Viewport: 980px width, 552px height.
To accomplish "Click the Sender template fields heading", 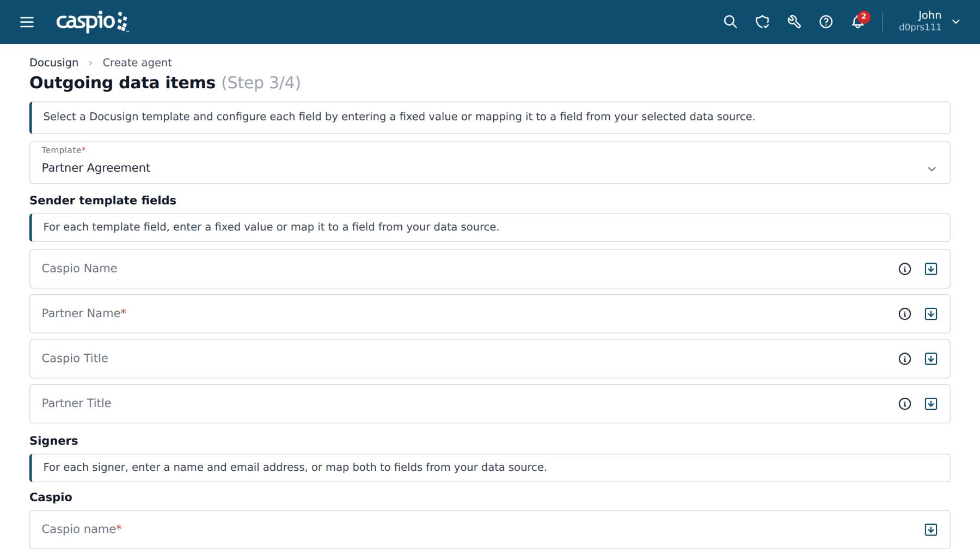I will (x=103, y=201).
